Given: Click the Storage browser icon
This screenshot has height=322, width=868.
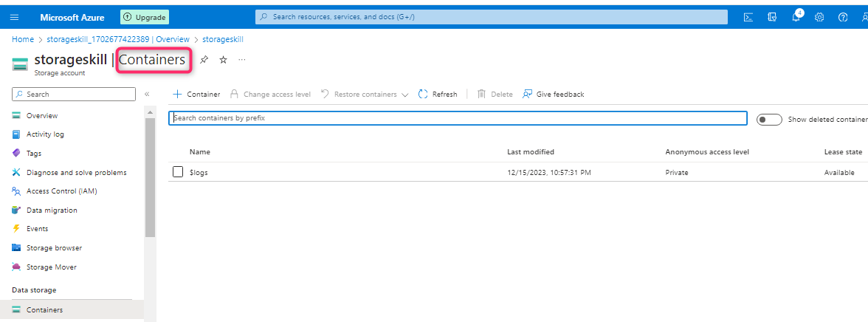Looking at the screenshot, I should click(16, 247).
